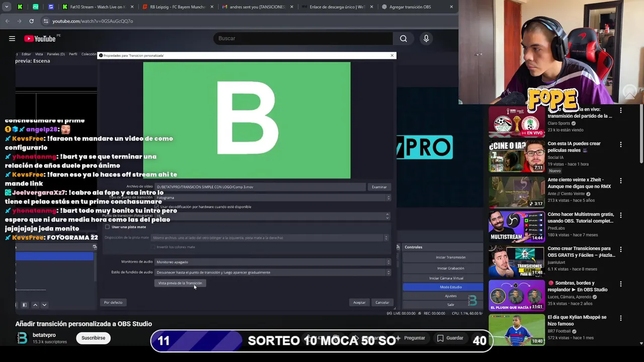Open the first pinned Kick tab
Screen dimensions: 644x362
point(20,7)
